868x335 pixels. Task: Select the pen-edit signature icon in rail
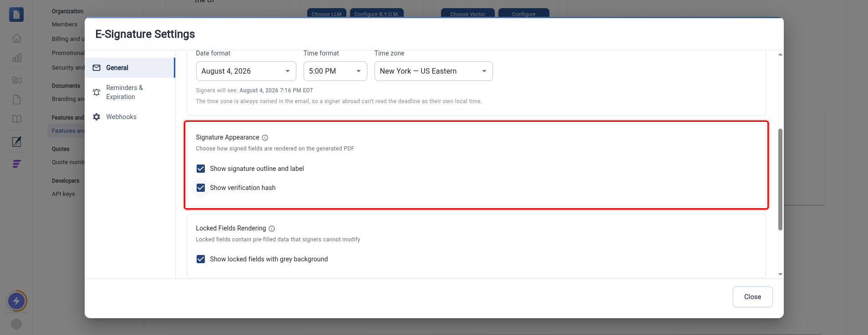coord(17,142)
